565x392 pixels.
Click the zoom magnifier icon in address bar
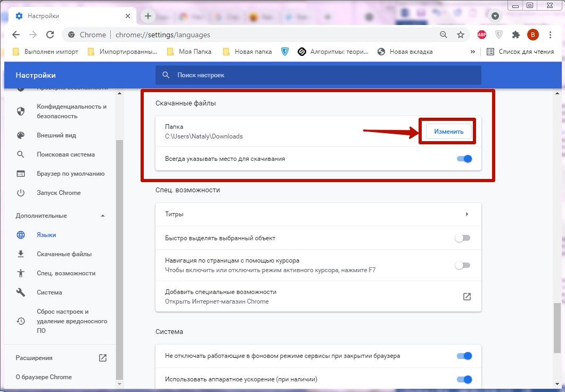point(444,35)
